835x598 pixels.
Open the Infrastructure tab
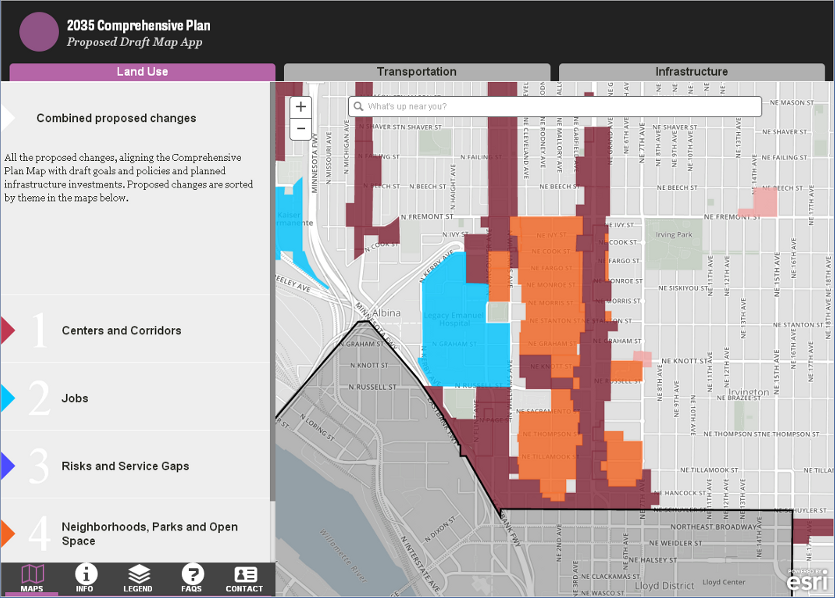(691, 72)
